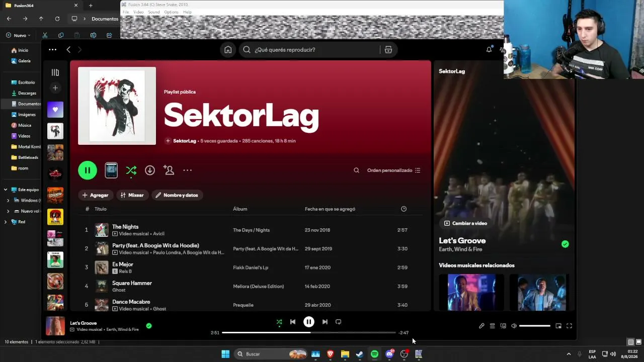
Task: Go up one folder in File Explorer
Action: click(x=41, y=19)
